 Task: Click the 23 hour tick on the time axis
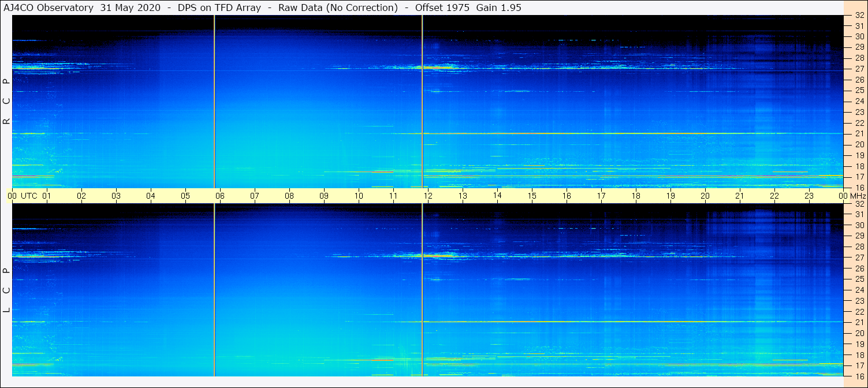tap(809, 196)
